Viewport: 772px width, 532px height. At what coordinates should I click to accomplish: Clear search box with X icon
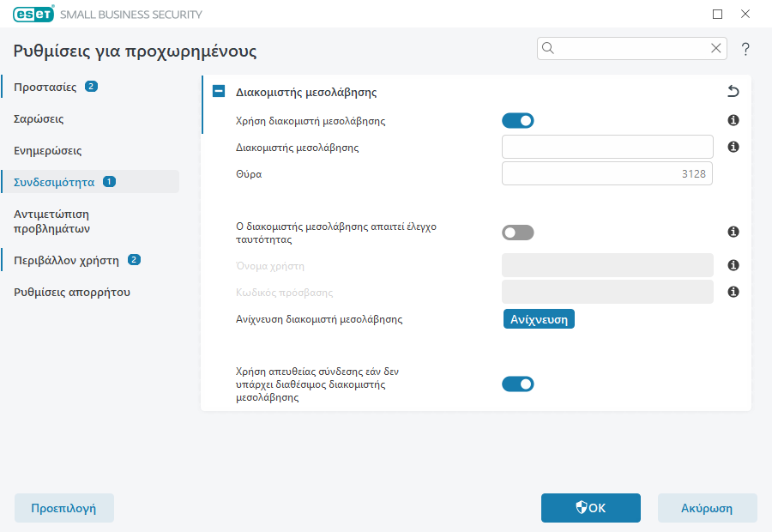tap(716, 49)
